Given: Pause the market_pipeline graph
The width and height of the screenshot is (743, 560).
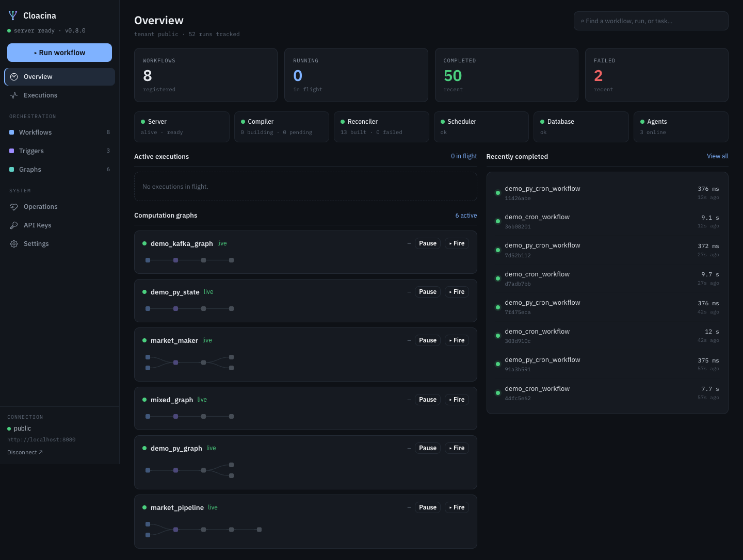Looking at the screenshot, I should tap(428, 507).
